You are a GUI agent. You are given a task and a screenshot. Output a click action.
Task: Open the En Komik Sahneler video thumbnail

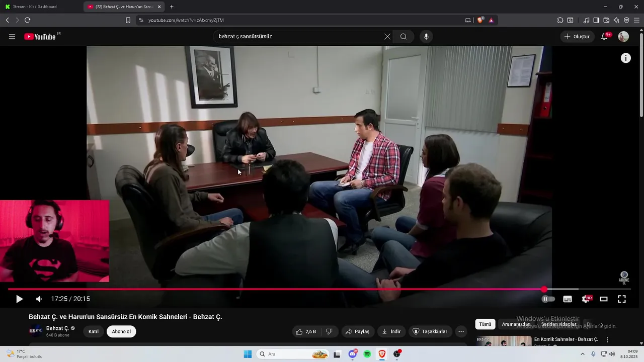[x=504, y=341]
